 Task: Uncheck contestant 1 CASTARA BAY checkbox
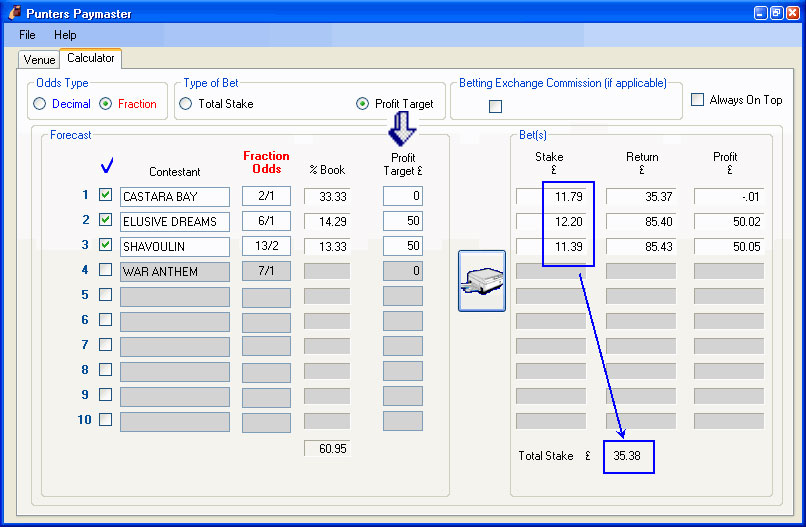105,194
